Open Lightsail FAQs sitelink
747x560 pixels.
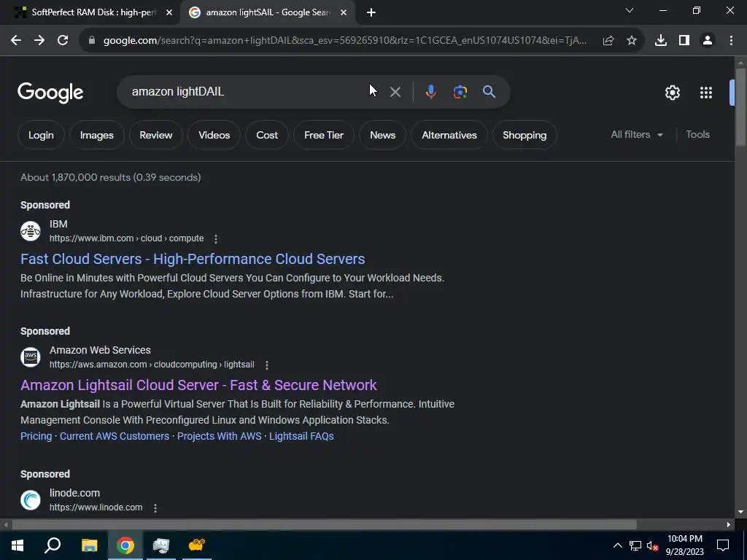[301, 436]
